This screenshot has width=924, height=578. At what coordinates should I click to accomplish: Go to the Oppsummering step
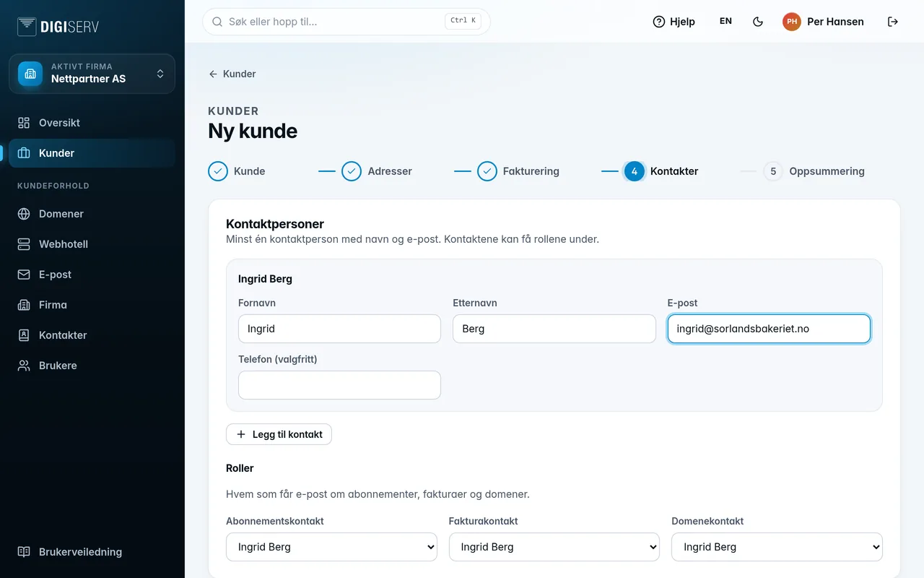[814, 171]
